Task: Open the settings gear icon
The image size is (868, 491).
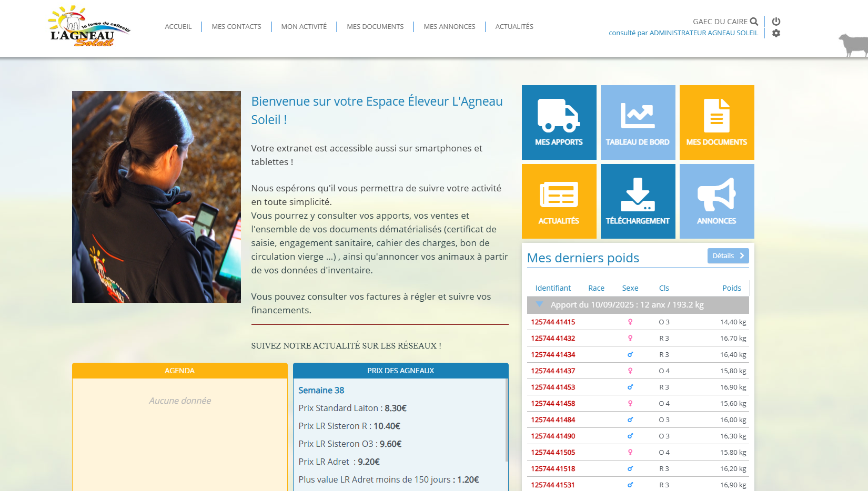Action: pos(776,33)
